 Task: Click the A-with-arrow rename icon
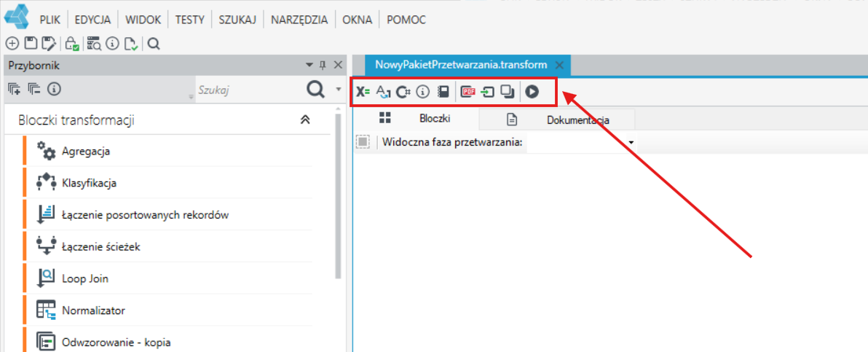[383, 92]
